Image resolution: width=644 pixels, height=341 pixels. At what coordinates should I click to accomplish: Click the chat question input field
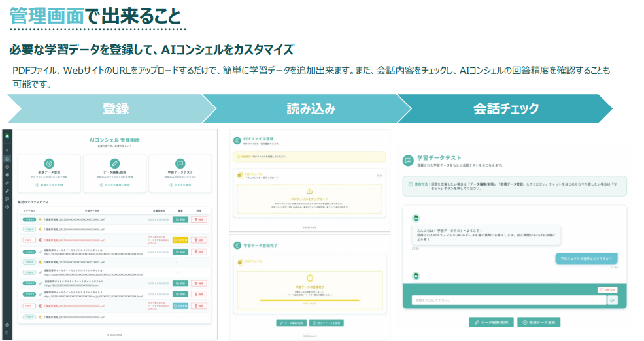point(509,300)
